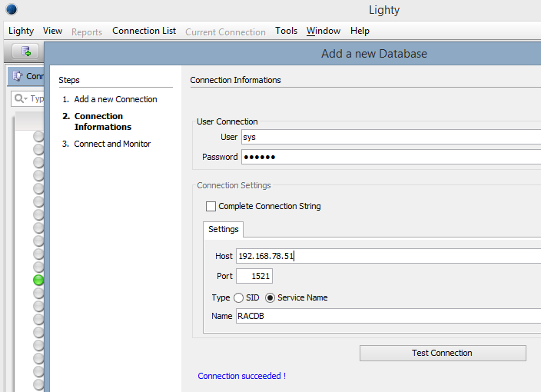
Task: Open the Tools menu
Action: [x=286, y=31]
